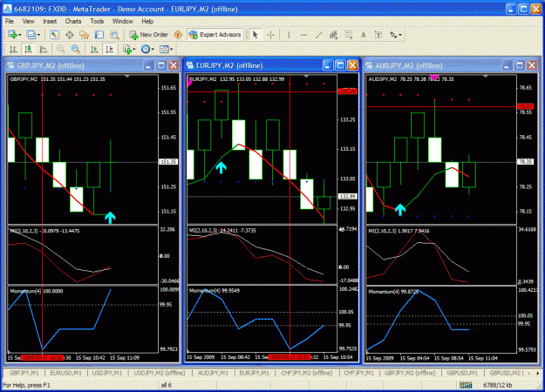545x392 pixels.
Task: Select the Crosshair tool
Action: [x=271, y=35]
